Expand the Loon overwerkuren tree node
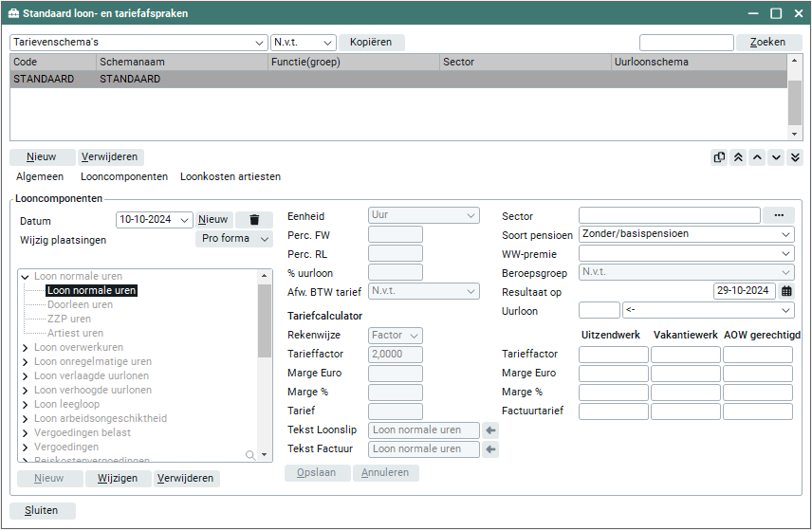 (25, 348)
